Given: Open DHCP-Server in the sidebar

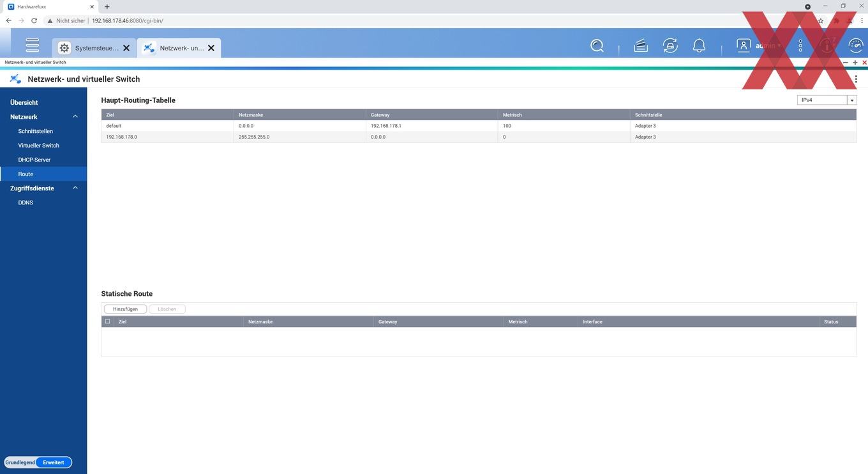Looking at the screenshot, I should click(x=34, y=160).
